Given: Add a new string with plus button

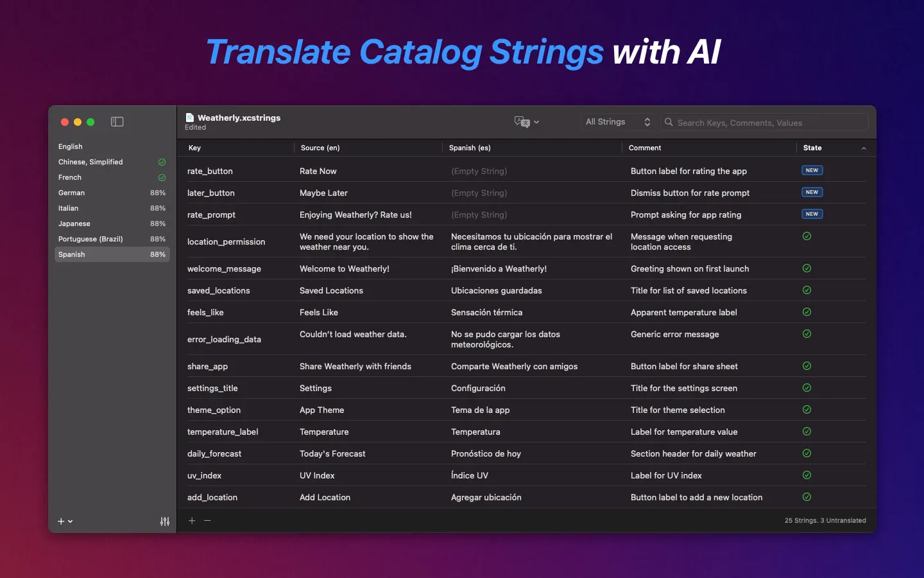Looking at the screenshot, I should coord(192,520).
